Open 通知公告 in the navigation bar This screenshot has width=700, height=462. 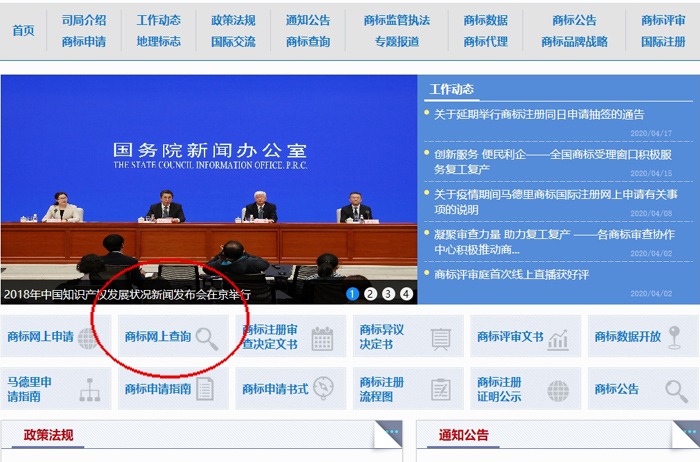pos(308,20)
